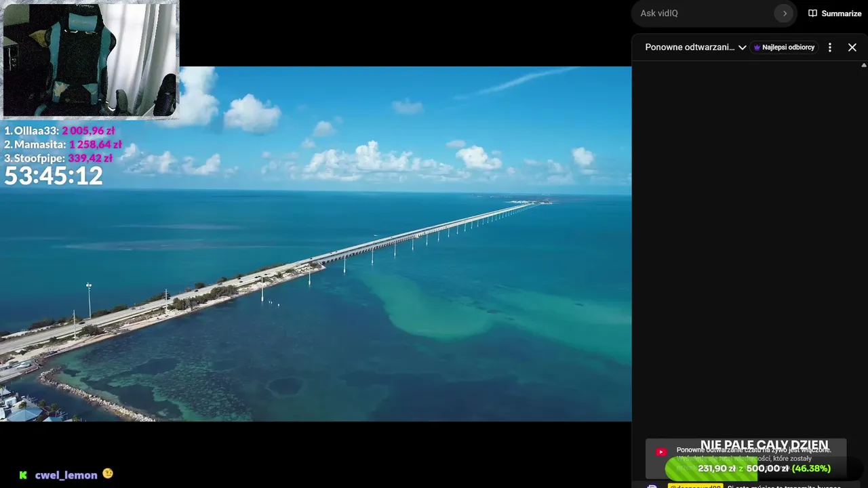Click the winking emoji after cwel_lemon
The image size is (868, 488).
click(x=108, y=474)
